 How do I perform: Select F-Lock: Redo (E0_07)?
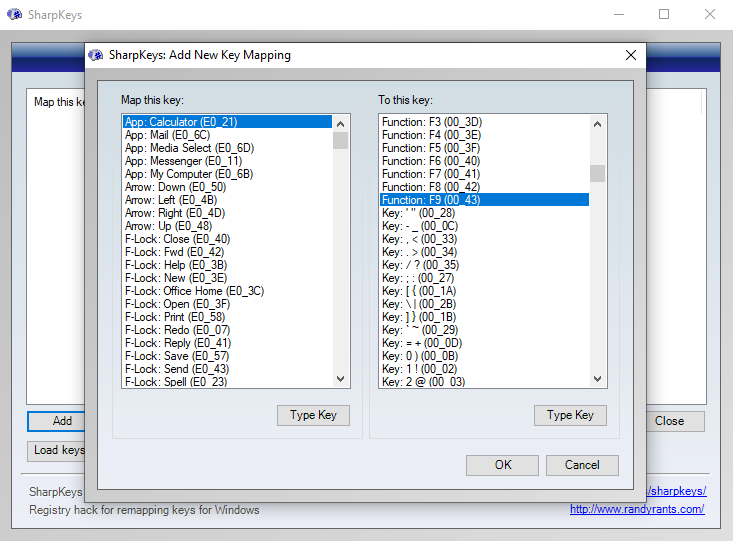click(228, 330)
